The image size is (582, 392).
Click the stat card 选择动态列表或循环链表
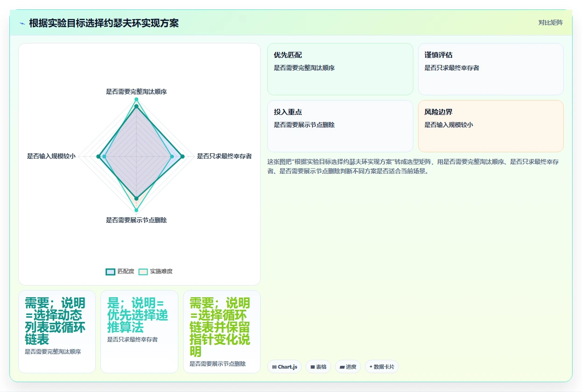coord(57,332)
